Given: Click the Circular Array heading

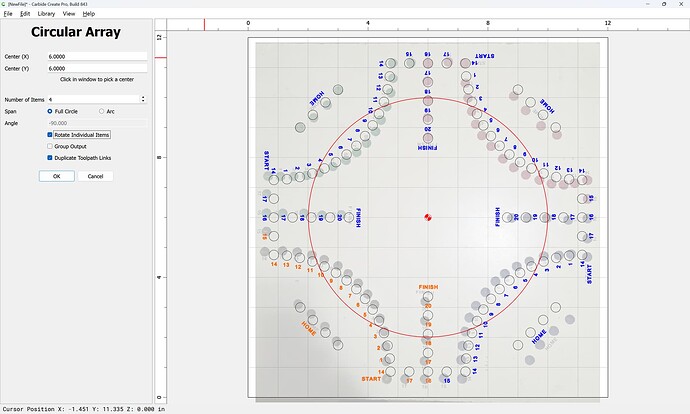Looking at the screenshot, I should pos(76,32).
